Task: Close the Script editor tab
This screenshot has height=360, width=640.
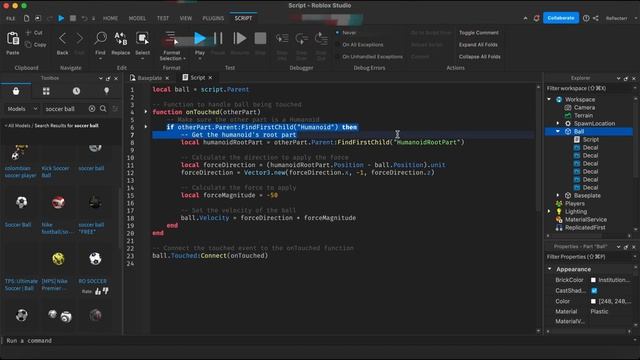Action: (210, 78)
